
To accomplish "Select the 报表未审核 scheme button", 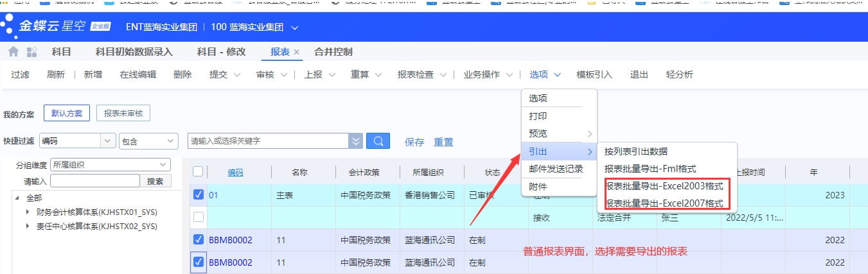I will coord(123,114).
